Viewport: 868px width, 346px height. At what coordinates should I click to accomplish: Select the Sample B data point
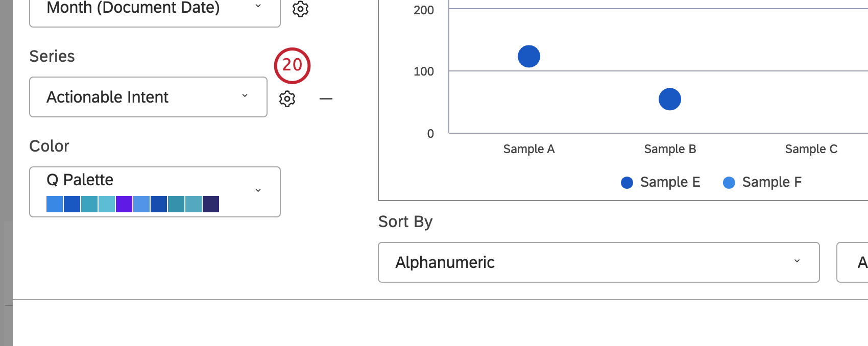point(670,99)
